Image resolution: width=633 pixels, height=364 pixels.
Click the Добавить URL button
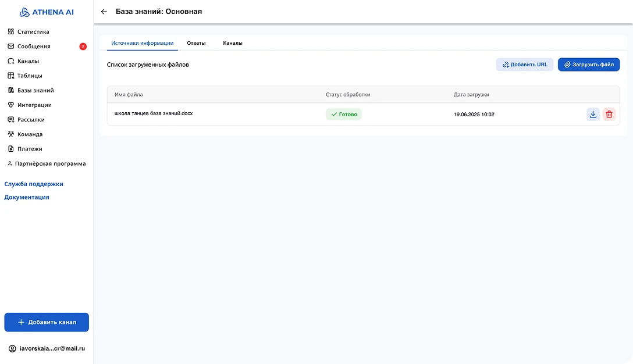point(525,65)
